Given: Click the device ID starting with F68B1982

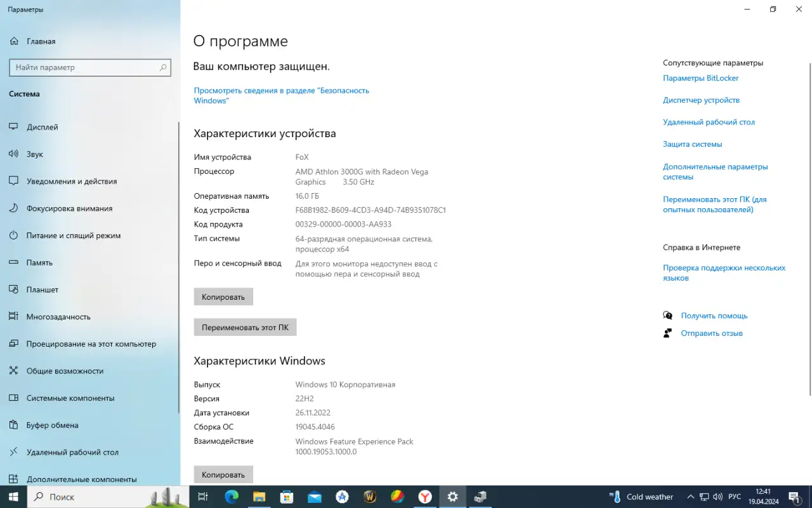Looking at the screenshot, I should point(370,210).
